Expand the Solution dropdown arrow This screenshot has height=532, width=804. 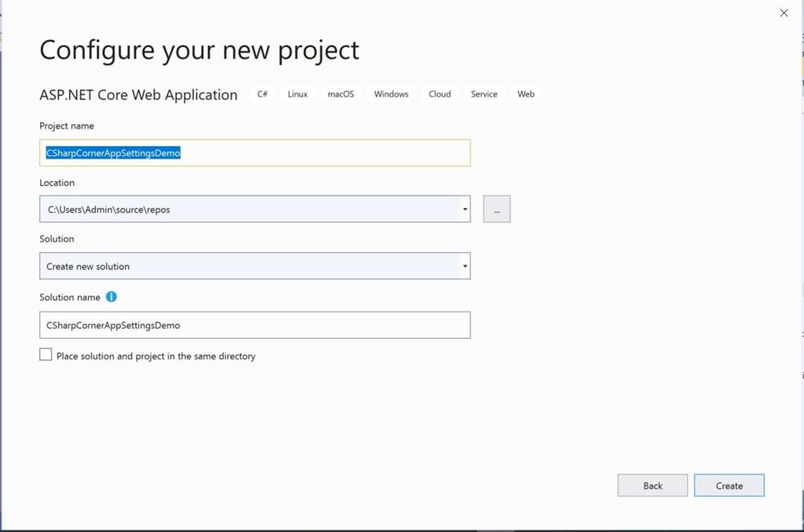click(465, 267)
